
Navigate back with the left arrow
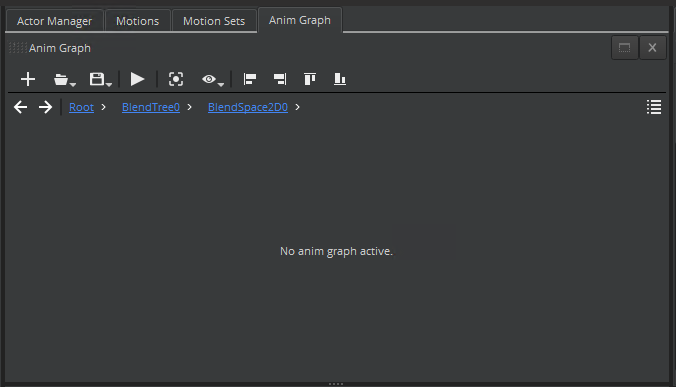[x=20, y=107]
